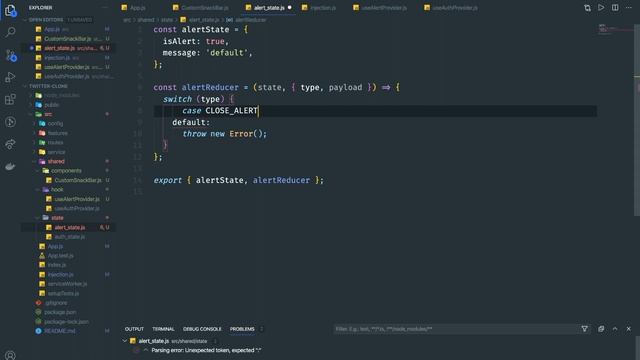Open the Accounts icon at the sidebar bottom

pos(10,356)
